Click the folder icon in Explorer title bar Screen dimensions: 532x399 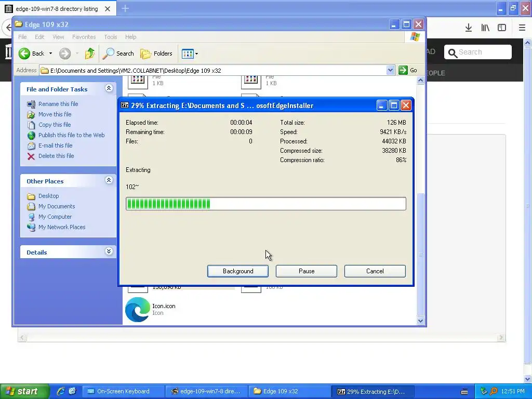click(19, 24)
